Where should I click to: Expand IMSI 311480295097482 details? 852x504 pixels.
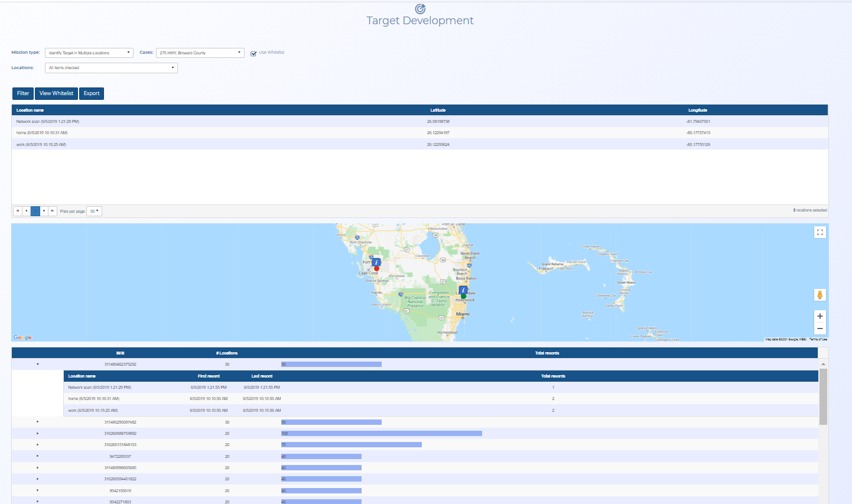[37, 422]
